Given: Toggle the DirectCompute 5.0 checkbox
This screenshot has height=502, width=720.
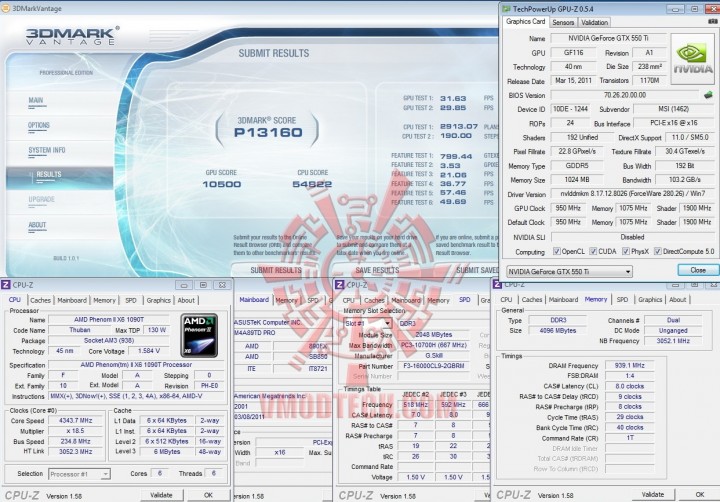Looking at the screenshot, I should [x=658, y=251].
